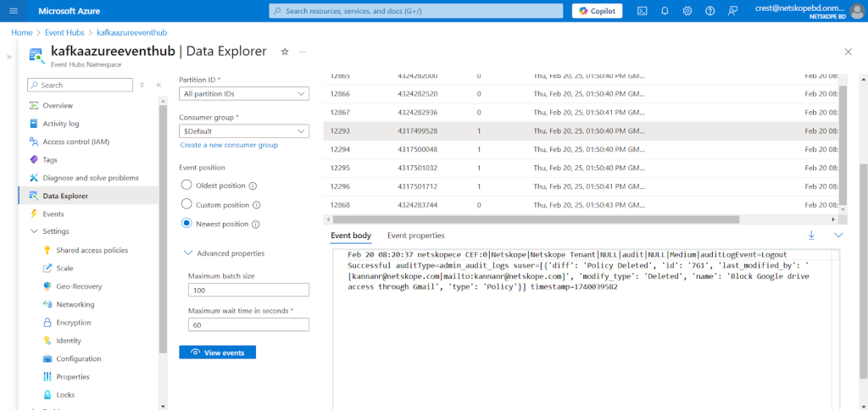Open the Help question mark icon
Viewport: 868px width, 410px height.
[x=710, y=11]
